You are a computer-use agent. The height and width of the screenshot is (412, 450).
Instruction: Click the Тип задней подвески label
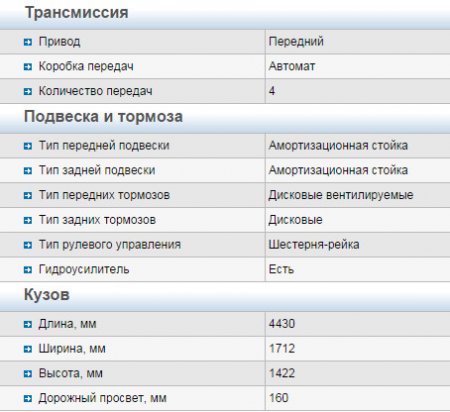coord(97,170)
